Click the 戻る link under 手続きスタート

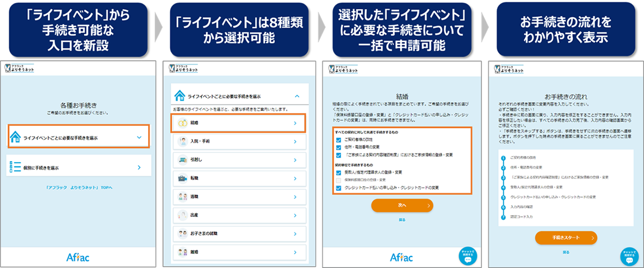tap(566, 252)
